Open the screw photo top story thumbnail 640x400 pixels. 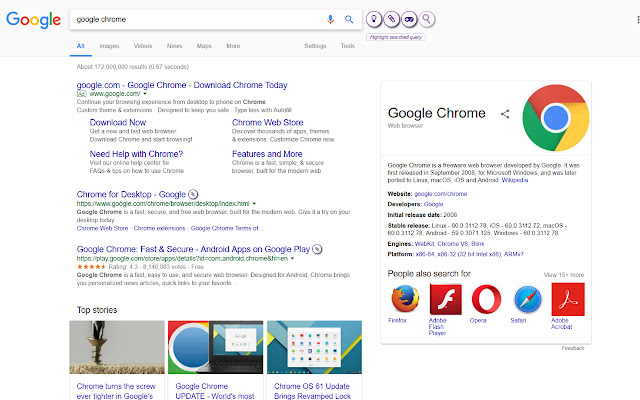point(117,347)
